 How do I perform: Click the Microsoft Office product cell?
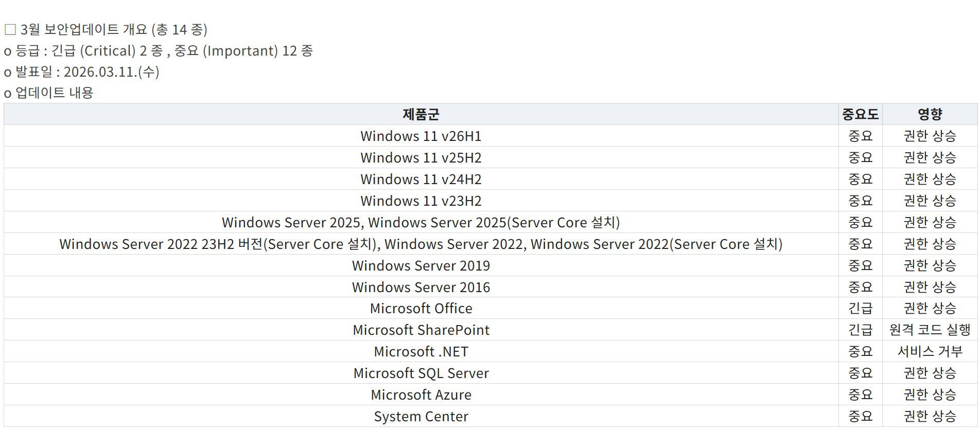pos(421,309)
